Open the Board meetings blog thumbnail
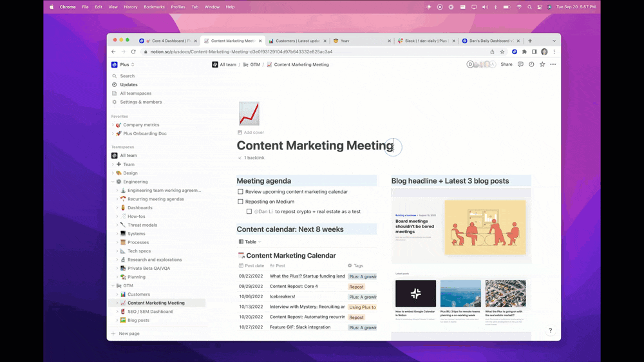Viewport: 644px width, 362px height. click(x=485, y=227)
